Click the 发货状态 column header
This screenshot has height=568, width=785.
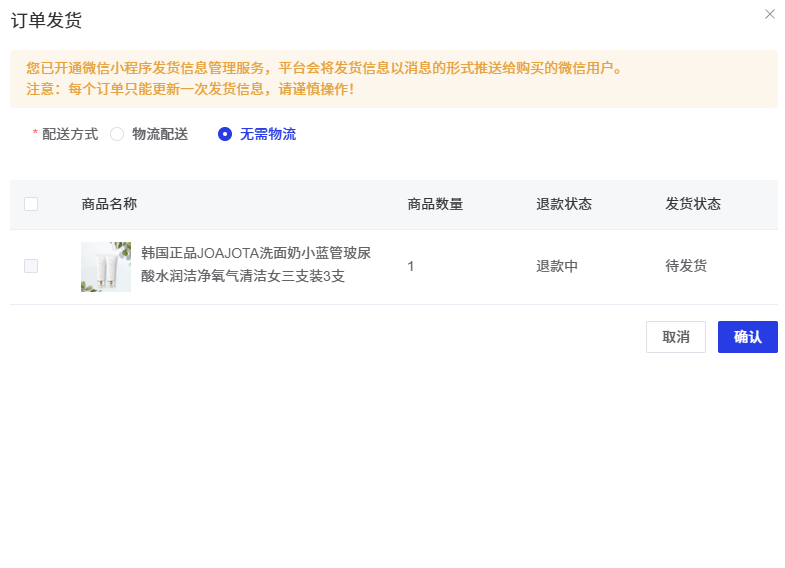[x=693, y=204]
